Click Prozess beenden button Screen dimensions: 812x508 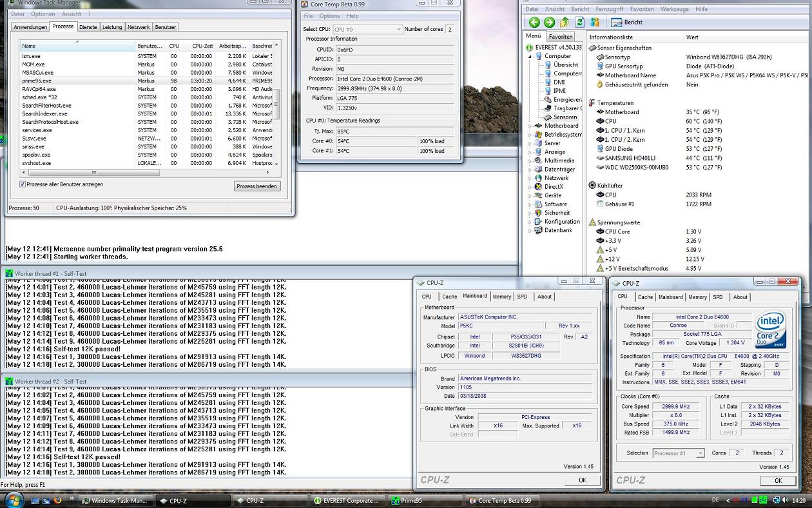click(257, 186)
